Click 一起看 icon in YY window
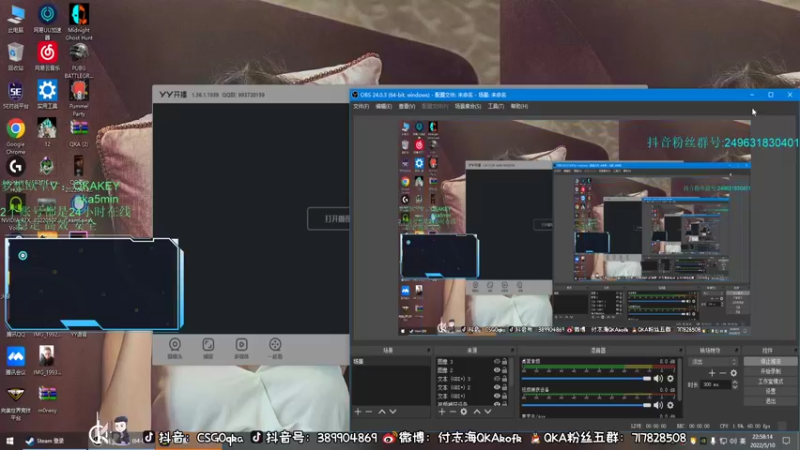Screen dimensions: 800x450 click(x=275, y=348)
